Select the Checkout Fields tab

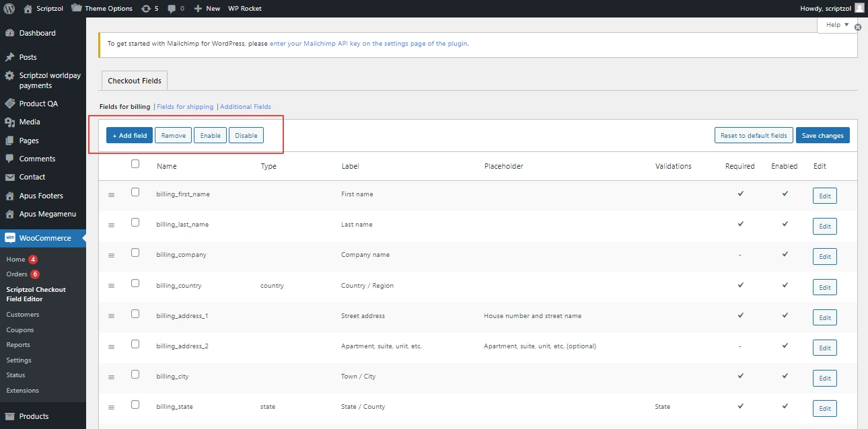pos(135,81)
